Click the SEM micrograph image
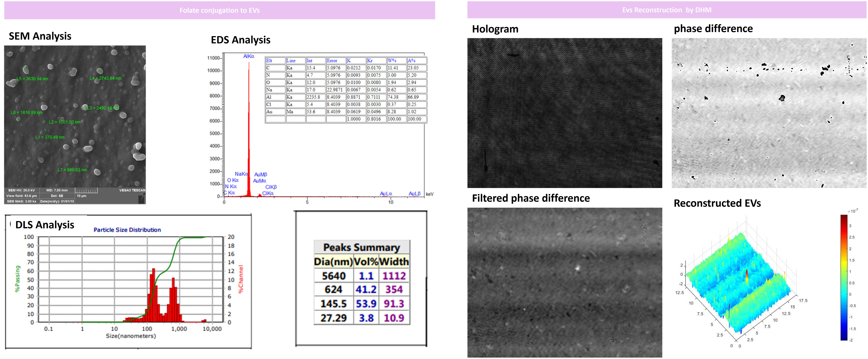The height and width of the screenshot is (359, 868). [75, 125]
